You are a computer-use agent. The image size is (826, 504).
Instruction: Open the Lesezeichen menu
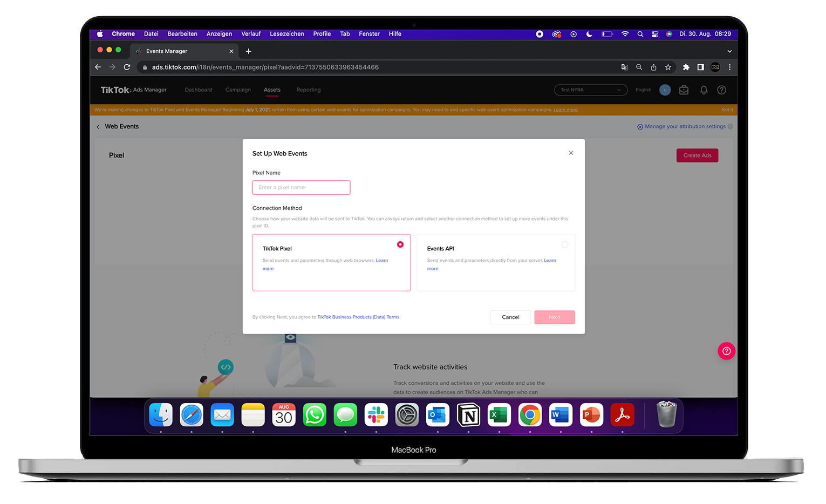point(286,34)
